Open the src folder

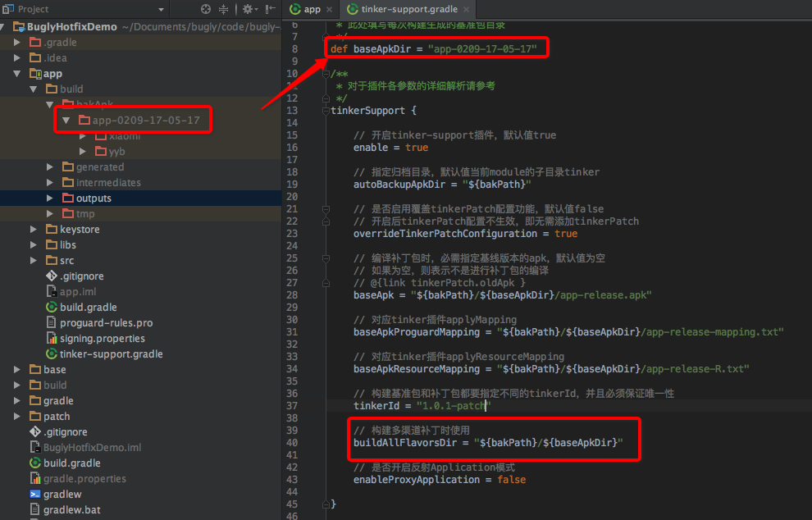[x=66, y=261]
